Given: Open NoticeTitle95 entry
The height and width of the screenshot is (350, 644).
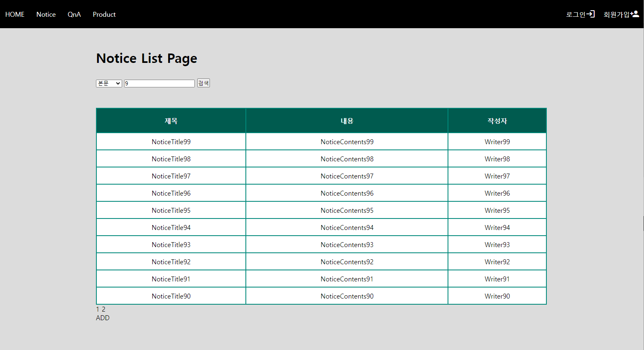Looking at the screenshot, I should click(171, 210).
